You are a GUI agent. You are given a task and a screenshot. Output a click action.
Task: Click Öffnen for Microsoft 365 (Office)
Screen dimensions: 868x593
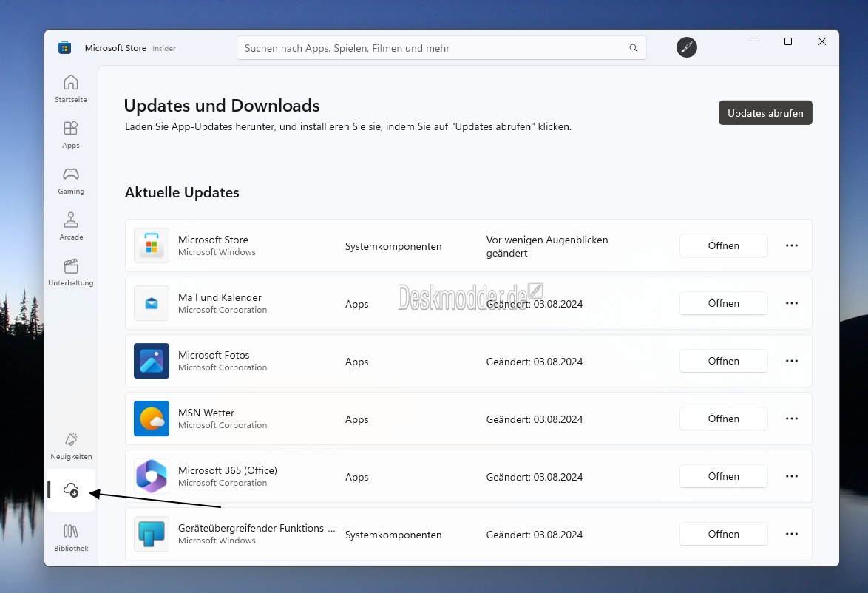(x=724, y=476)
